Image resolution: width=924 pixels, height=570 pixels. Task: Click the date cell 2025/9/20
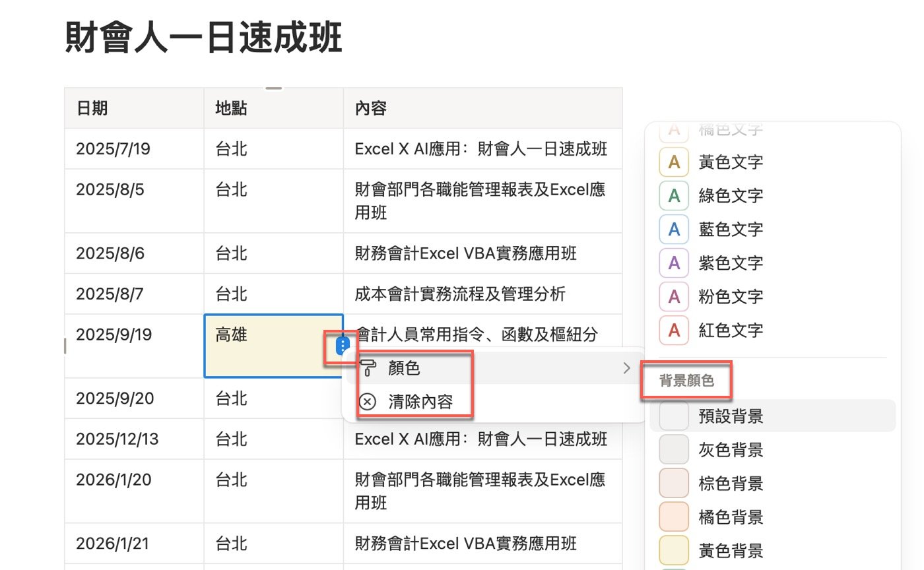[134, 398]
